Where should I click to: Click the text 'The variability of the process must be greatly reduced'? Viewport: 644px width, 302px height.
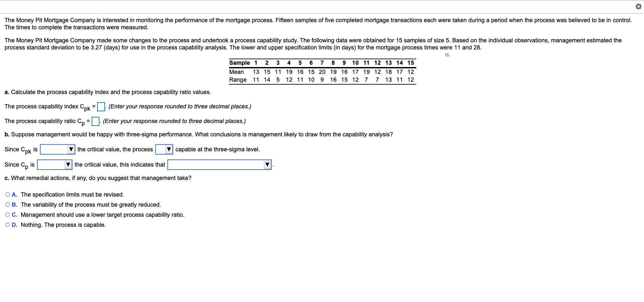(91, 204)
